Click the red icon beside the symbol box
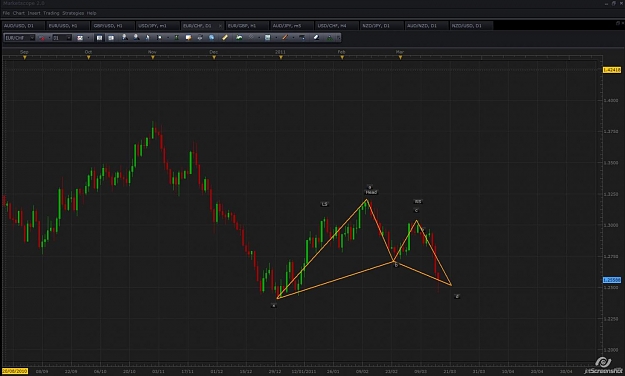The image size is (625, 376). coord(41,38)
